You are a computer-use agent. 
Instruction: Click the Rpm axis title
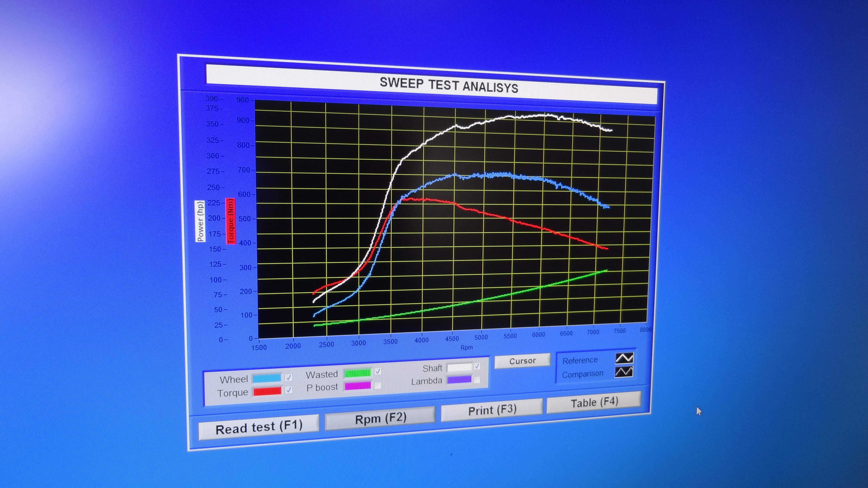click(x=466, y=347)
